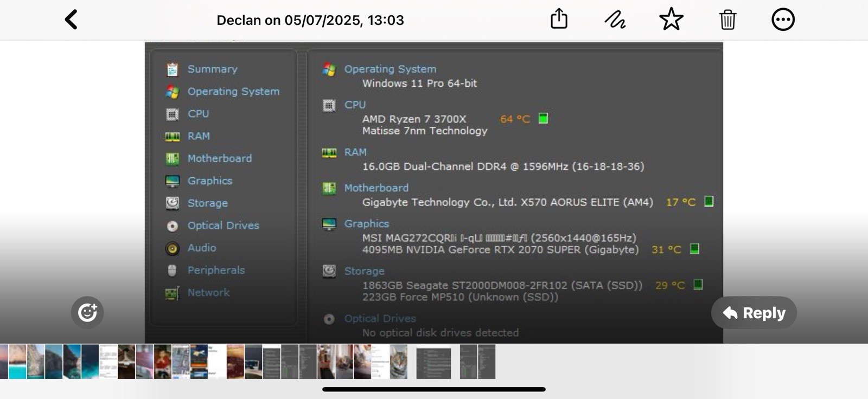Click the text "AMD Ryzen 7 3700X"
This screenshot has width=868, height=399.
pos(414,119)
